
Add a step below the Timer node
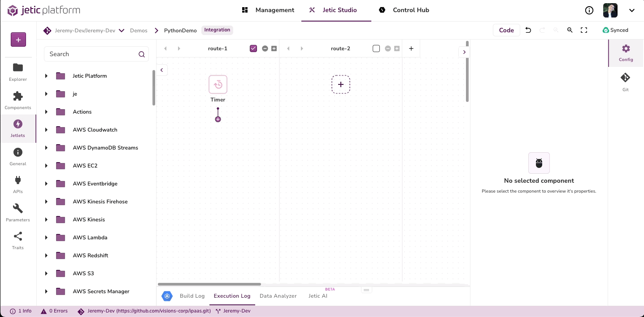tap(218, 119)
